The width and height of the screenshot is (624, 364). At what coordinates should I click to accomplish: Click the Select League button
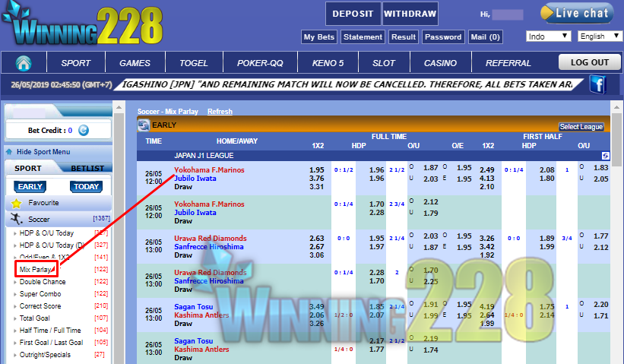tap(581, 127)
